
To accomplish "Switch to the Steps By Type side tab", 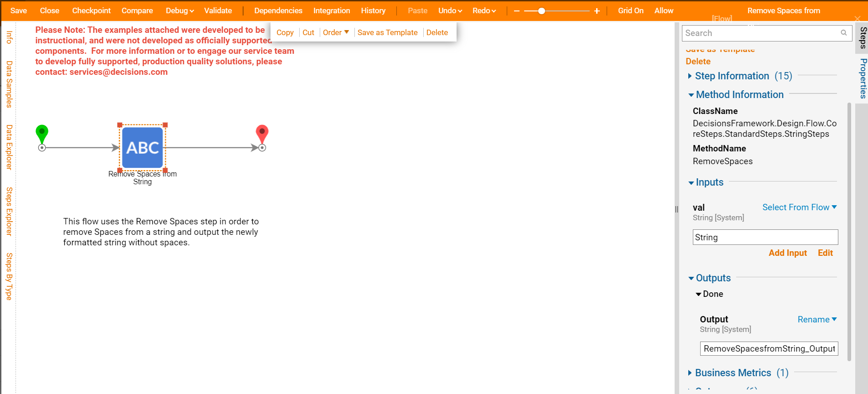I will tap(9, 276).
